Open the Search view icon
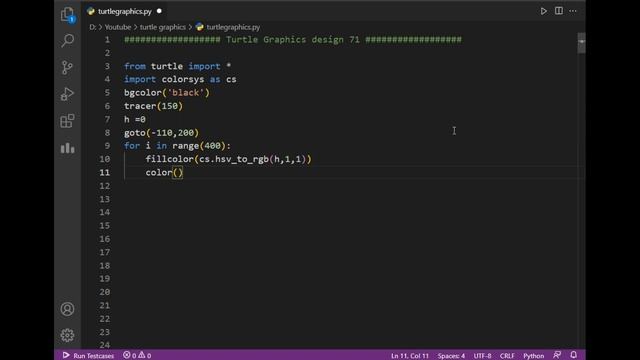640x360 pixels. [67, 40]
